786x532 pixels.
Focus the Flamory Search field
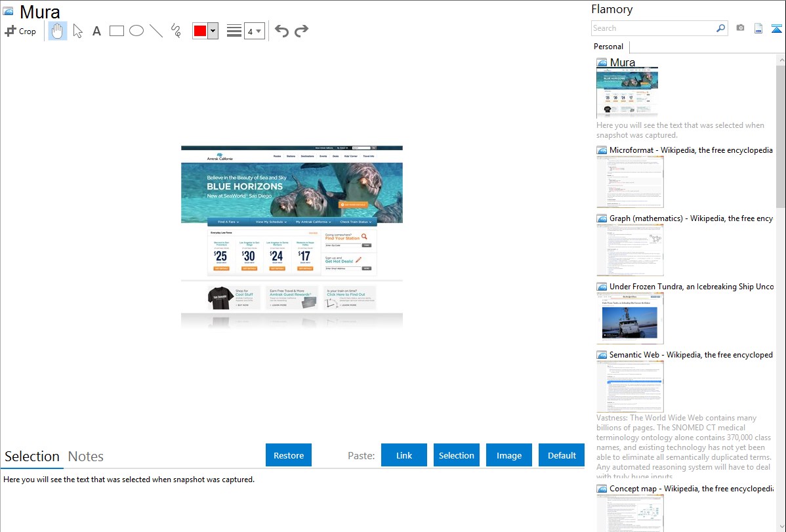click(x=653, y=28)
